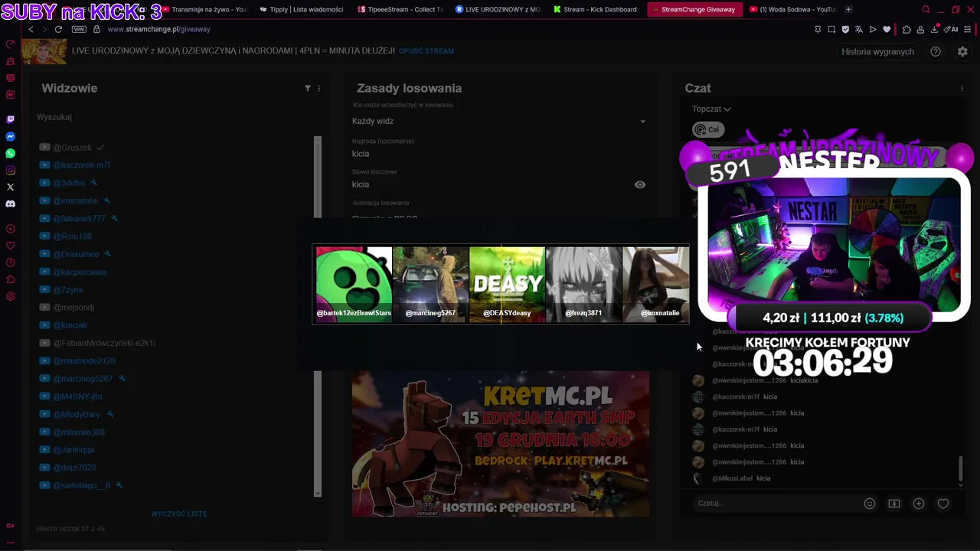Select viewer @fabianek777 in the list
Image resolution: width=980 pixels, height=551 pixels.
tap(79, 218)
